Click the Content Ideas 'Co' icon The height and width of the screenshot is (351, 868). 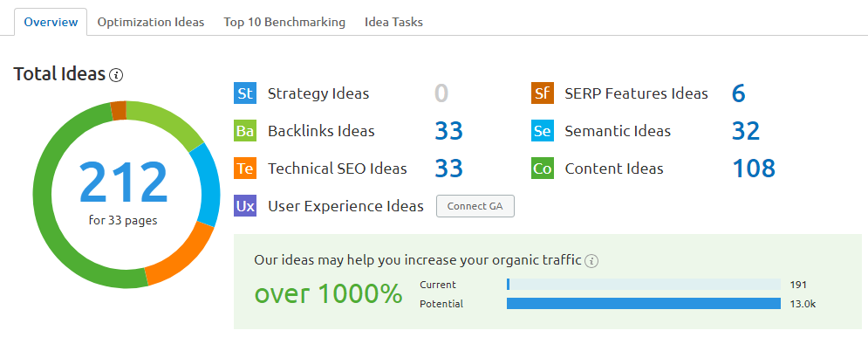pyautogui.click(x=542, y=169)
